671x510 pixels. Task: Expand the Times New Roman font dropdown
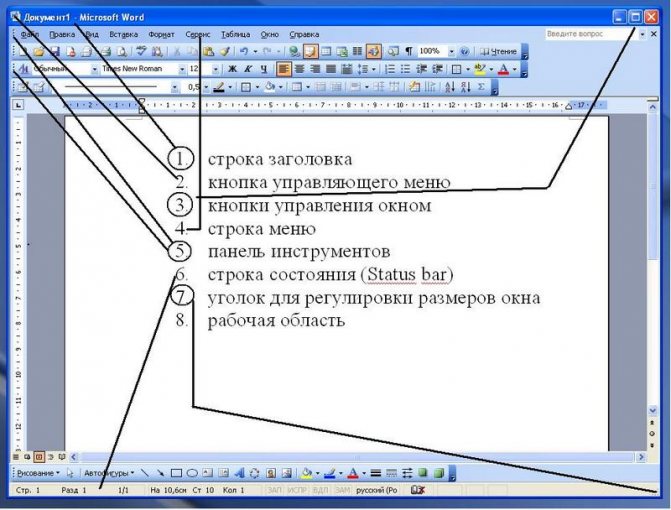click(x=182, y=69)
